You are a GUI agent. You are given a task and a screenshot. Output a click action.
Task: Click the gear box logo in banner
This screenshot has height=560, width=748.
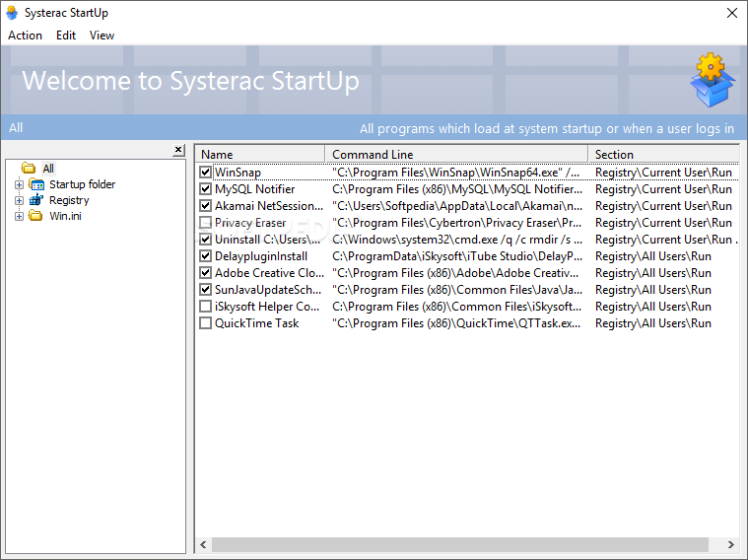point(712,80)
